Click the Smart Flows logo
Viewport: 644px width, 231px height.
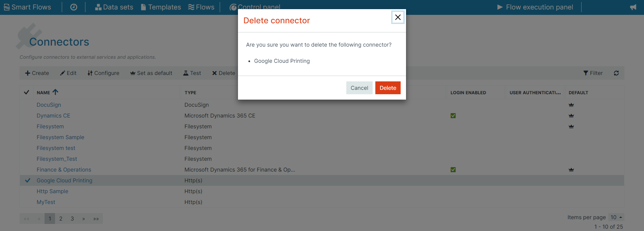click(27, 7)
